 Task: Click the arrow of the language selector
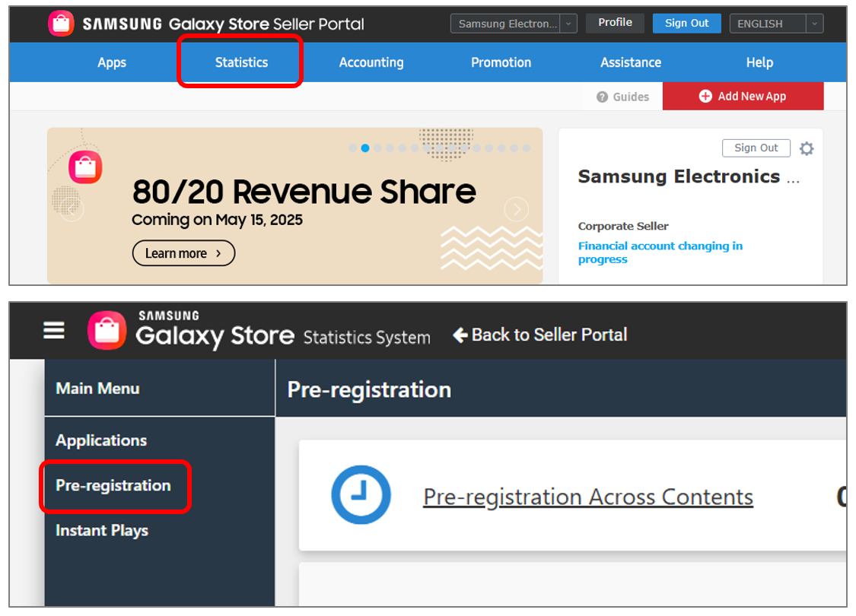point(814,24)
